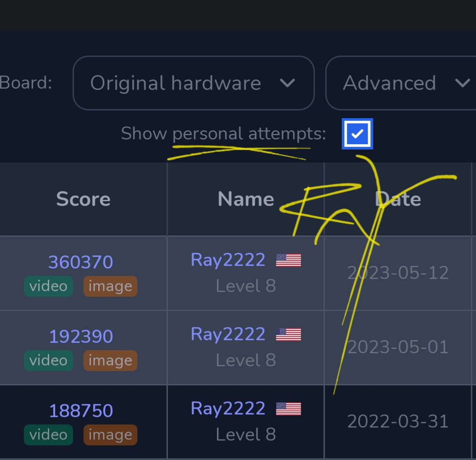This screenshot has height=460, width=476.
Task: Click the Date column header
Action: point(398,199)
